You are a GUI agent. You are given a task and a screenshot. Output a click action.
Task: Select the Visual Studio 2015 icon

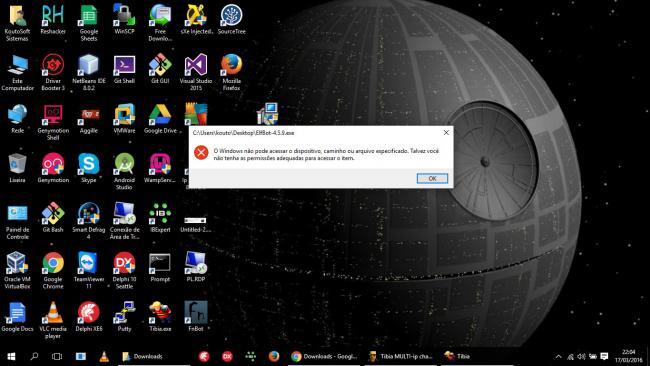coord(196,72)
